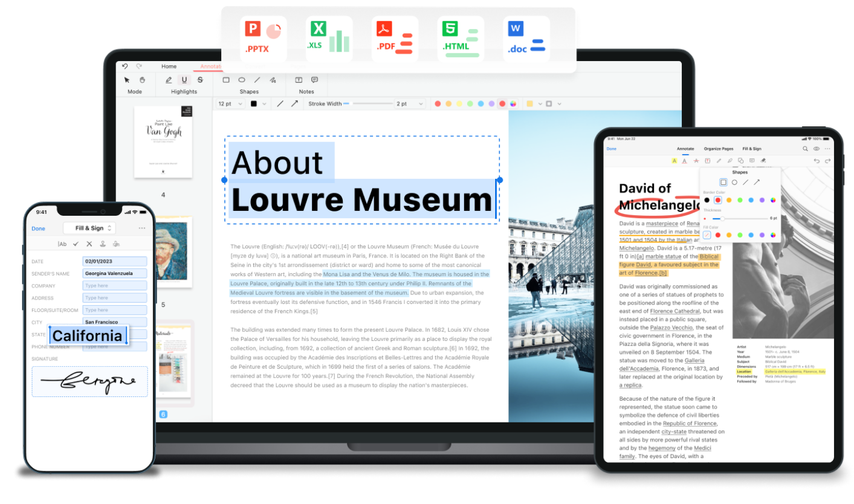Toggle the underline highlight tool

click(x=183, y=80)
